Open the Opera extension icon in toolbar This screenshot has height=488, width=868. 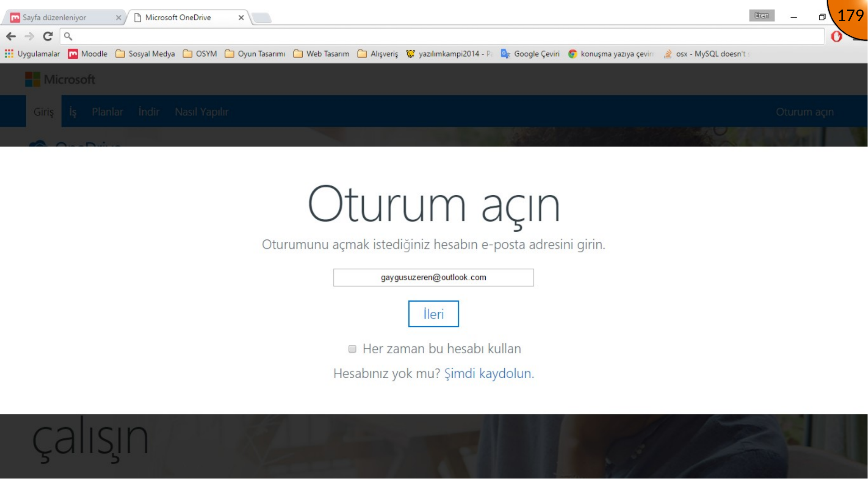pyautogui.click(x=836, y=37)
